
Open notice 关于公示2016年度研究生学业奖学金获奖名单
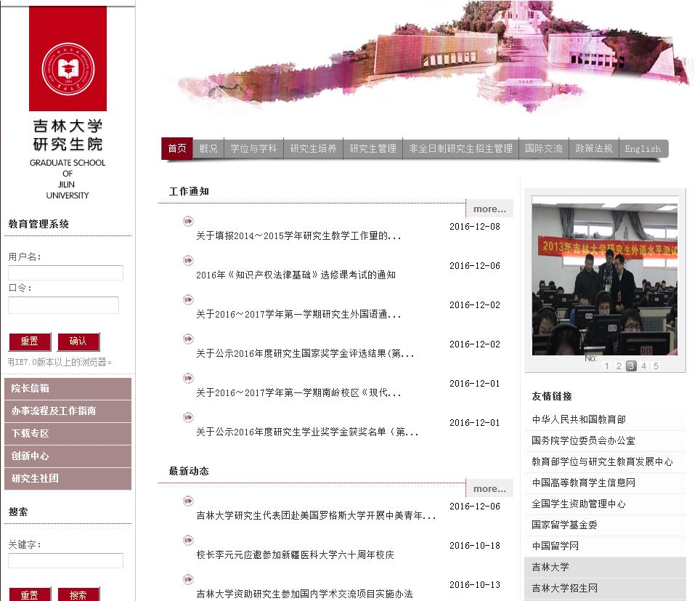[x=307, y=432]
